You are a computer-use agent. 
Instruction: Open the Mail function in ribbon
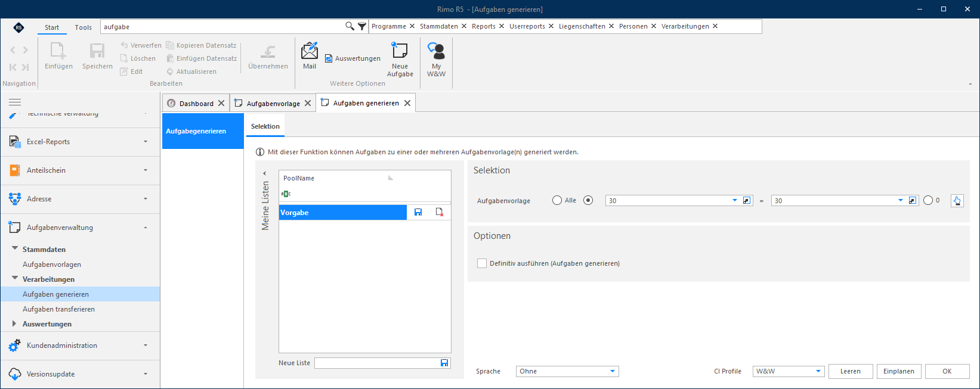point(310,55)
